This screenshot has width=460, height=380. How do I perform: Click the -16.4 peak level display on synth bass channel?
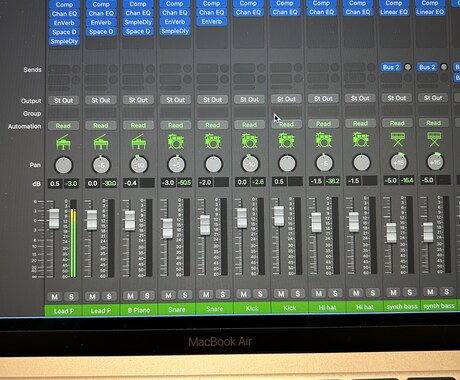tap(407, 180)
